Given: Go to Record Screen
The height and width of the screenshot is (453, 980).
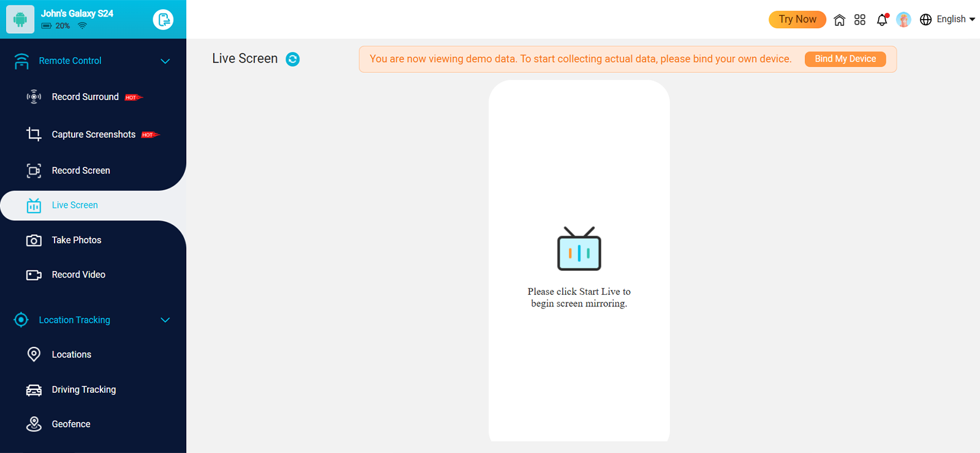Looking at the screenshot, I should pos(81,170).
